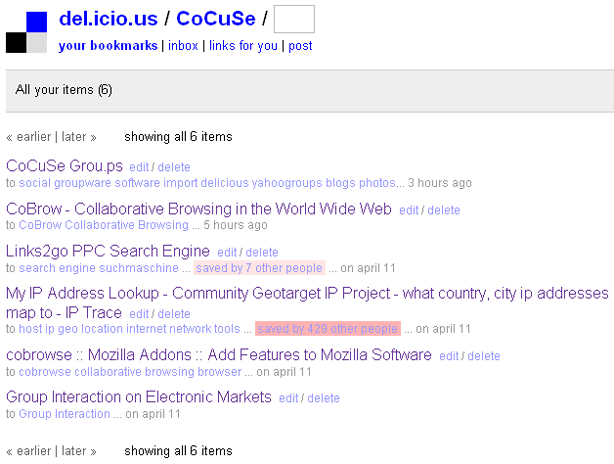Delete the IP Trace bookmark
614x464 pixels.
click(174, 314)
